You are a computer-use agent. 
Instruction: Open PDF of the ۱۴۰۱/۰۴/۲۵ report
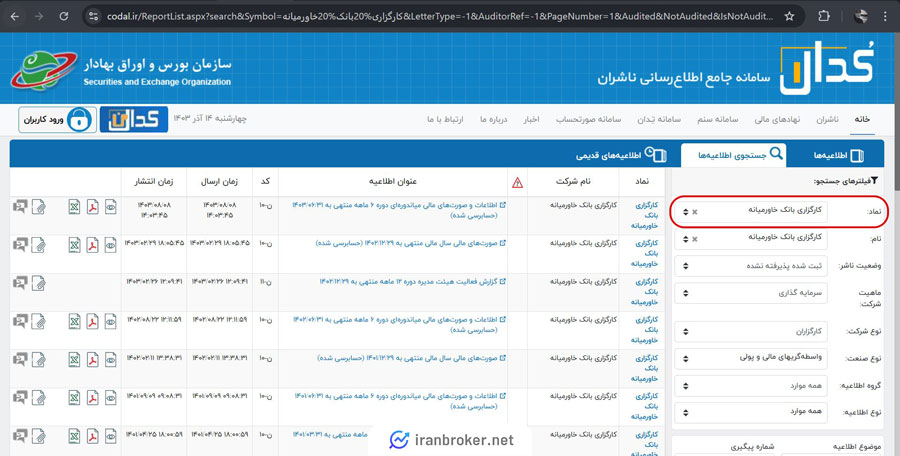[x=93, y=436]
